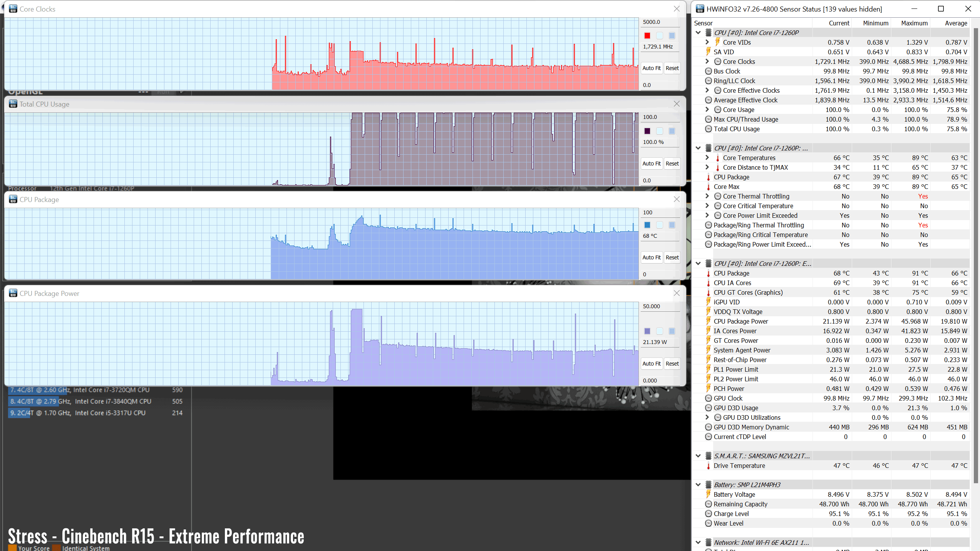Select the Max CPU/Thread Usage row
The height and width of the screenshot is (551, 980).
tap(832, 119)
